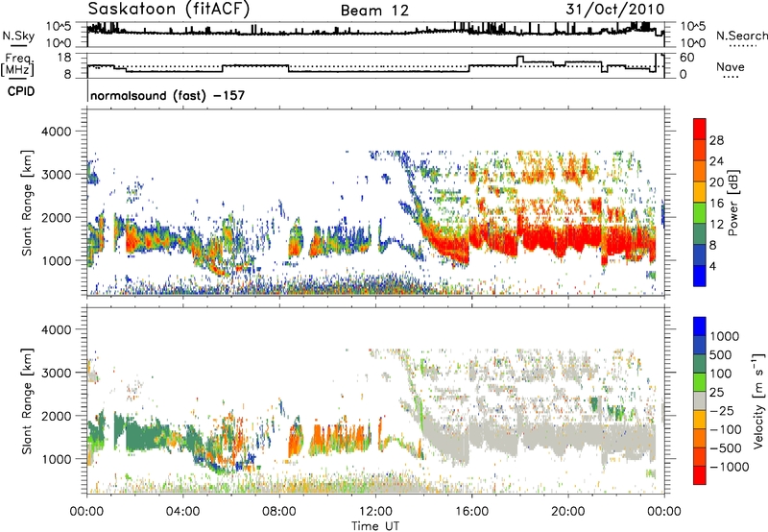Image resolution: width=768 pixels, height=532 pixels.
Task: Click 'Slant Range [km]' label of velocity panel
Action: pos(27,400)
